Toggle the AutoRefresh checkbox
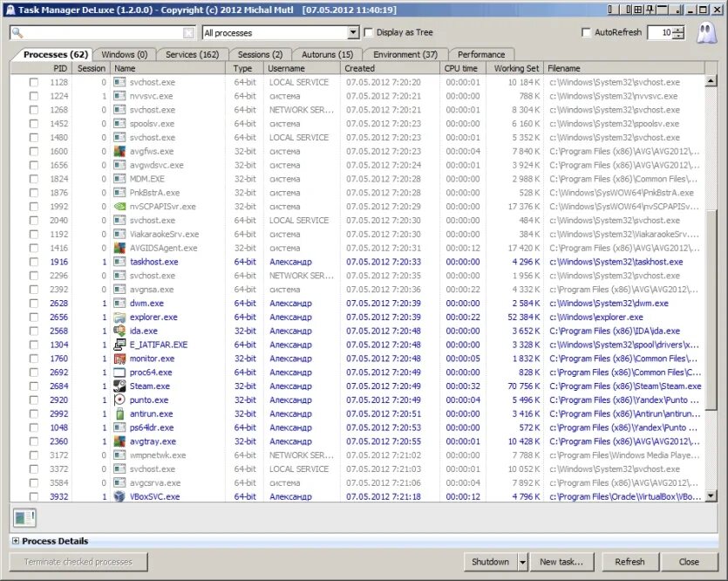Image resolution: width=728 pixels, height=581 pixels. pos(587,32)
